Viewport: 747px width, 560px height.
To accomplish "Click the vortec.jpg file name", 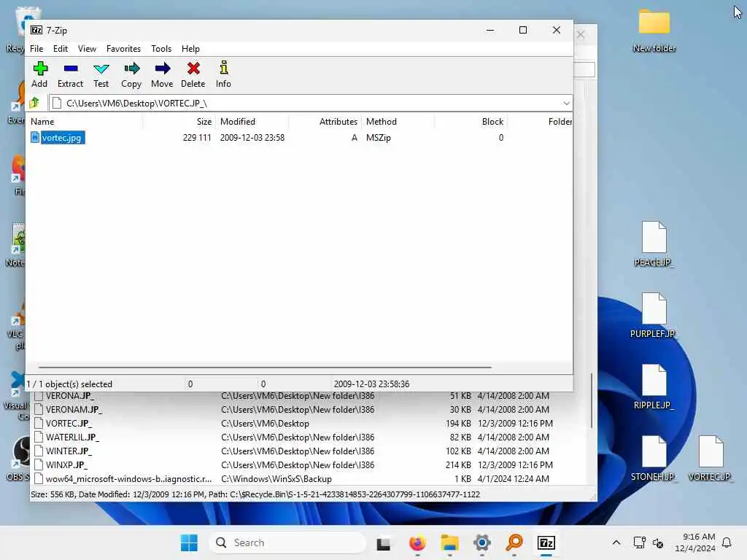I will click(61, 138).
